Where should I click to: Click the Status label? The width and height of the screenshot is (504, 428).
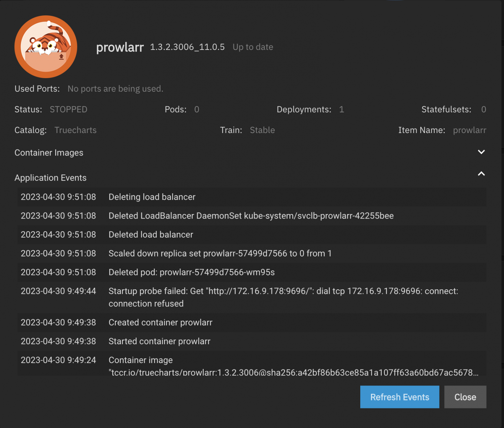(28, 109)
